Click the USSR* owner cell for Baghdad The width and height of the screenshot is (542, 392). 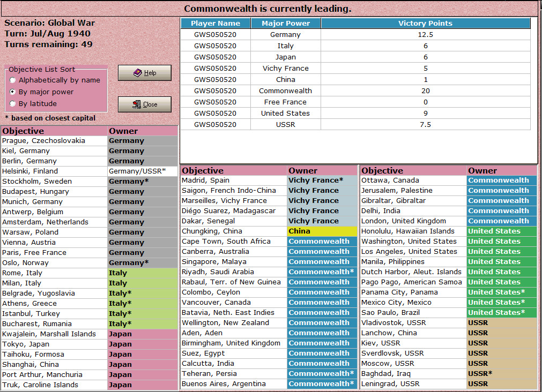502,374
